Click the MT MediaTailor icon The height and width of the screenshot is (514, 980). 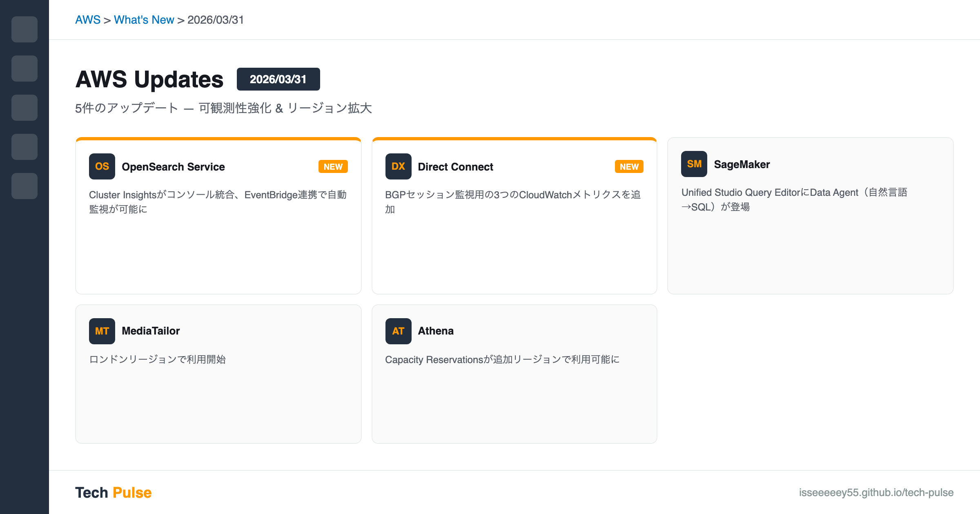pos(102,331)
